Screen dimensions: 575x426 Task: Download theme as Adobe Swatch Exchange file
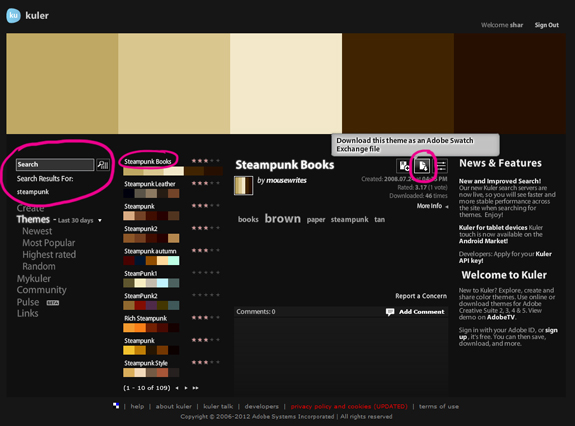[422, 166]
